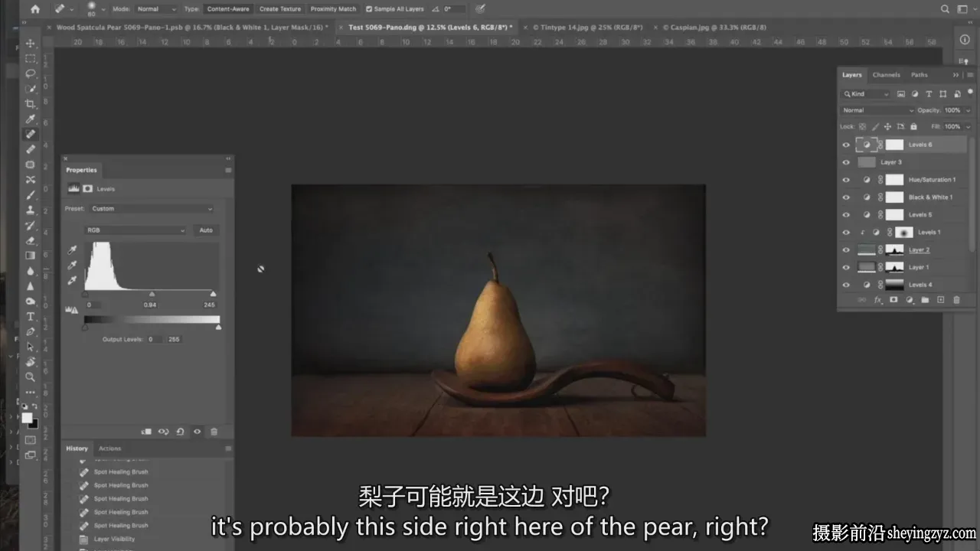Pick the black point eyedropper in Levels
The height and width of the screenshot is (551, 980).
[x=73, y=250]
